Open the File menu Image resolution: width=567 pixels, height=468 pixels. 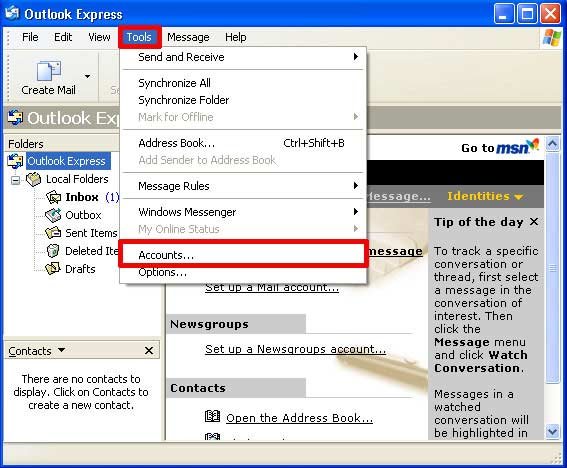[30, 37]
